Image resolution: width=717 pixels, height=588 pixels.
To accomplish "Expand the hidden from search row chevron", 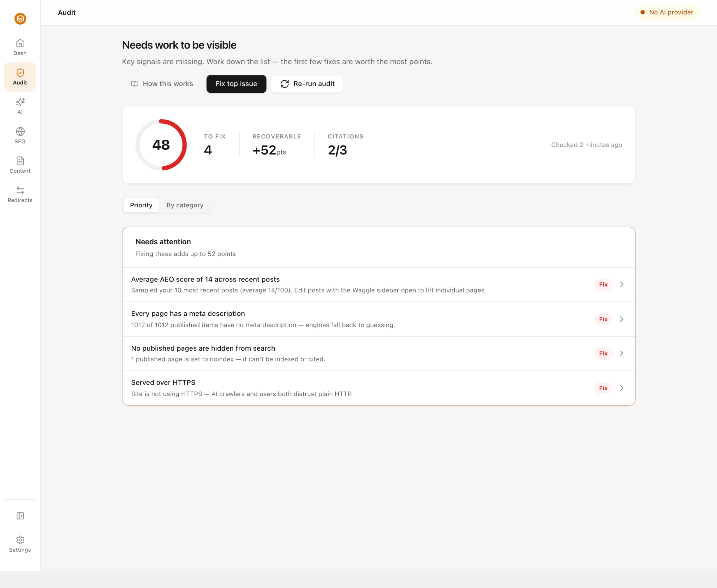I will click(x=622, y=353).
